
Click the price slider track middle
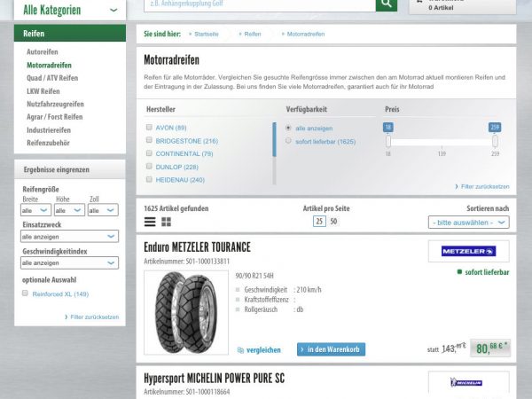pos(442,142)
